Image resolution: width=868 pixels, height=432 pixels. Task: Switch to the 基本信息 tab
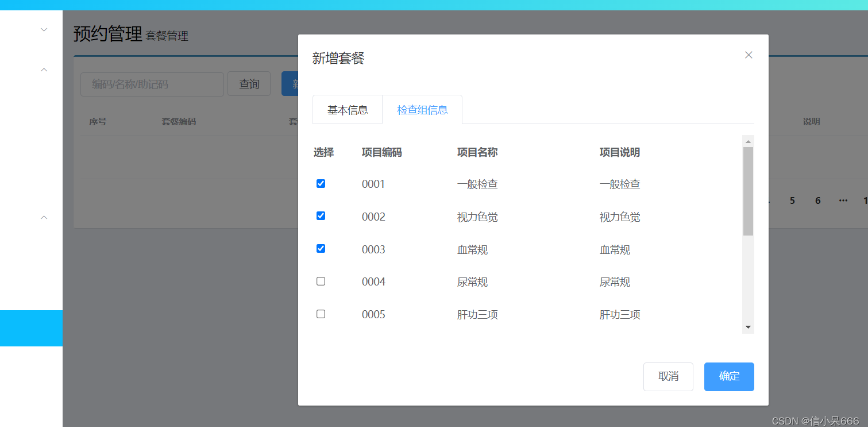tap(347, 109)
